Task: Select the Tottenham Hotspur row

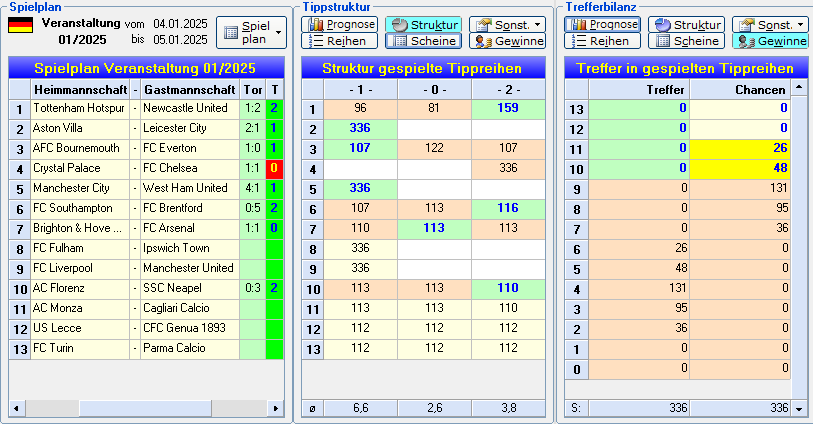Action: [x=146, y=108]
